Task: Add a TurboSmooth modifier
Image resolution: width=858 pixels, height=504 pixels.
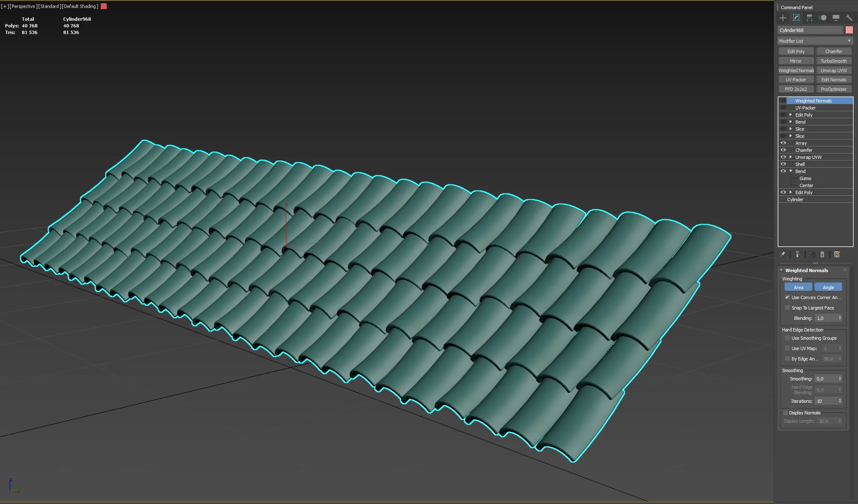Action: [834, 61]
